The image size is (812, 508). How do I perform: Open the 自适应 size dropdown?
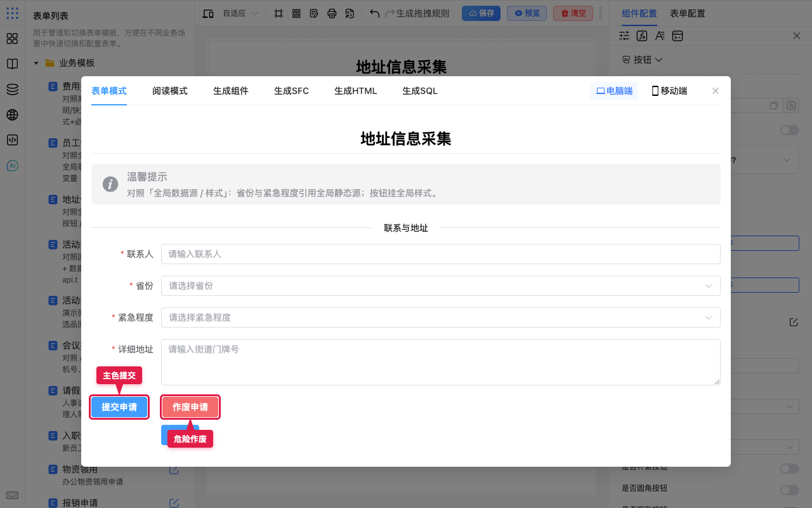(x=240, y=13)
